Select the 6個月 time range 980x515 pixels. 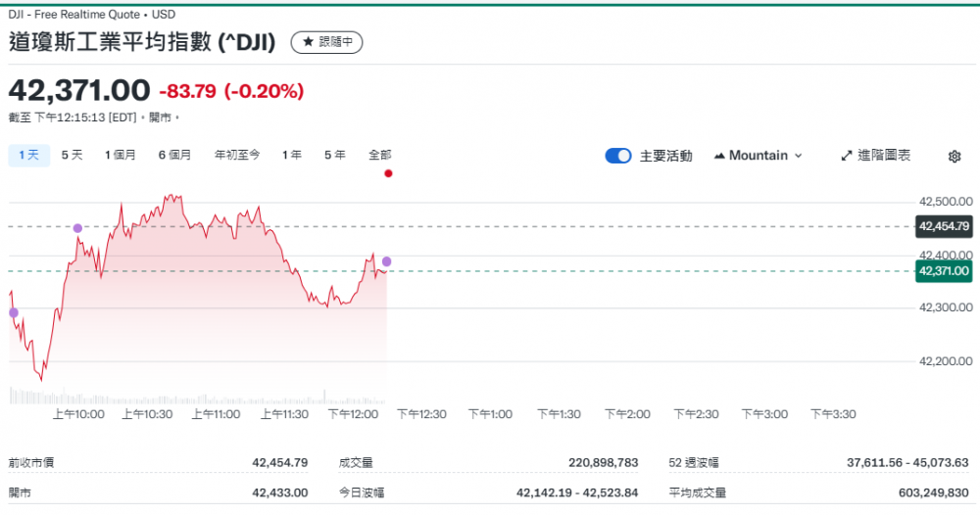(175, 155)
